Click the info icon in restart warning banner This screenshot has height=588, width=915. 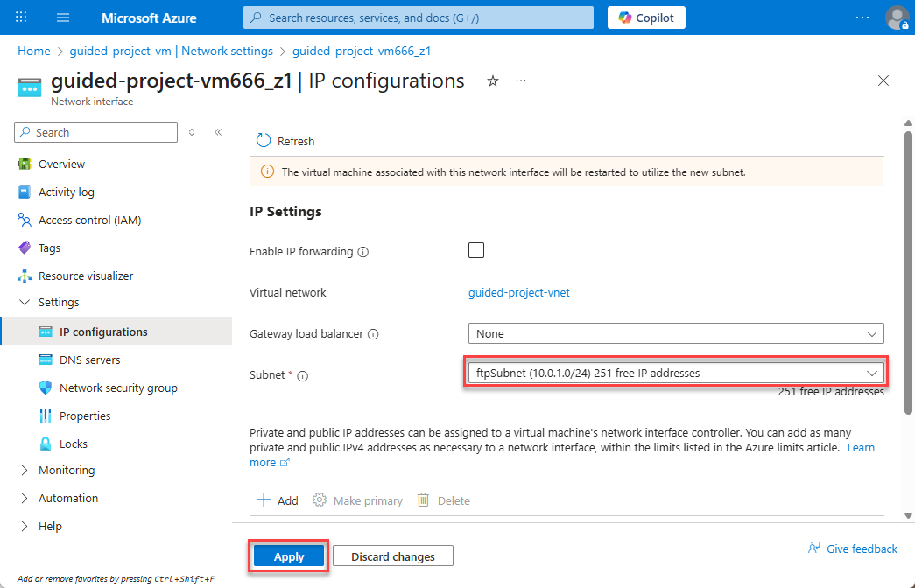[267, 171]
